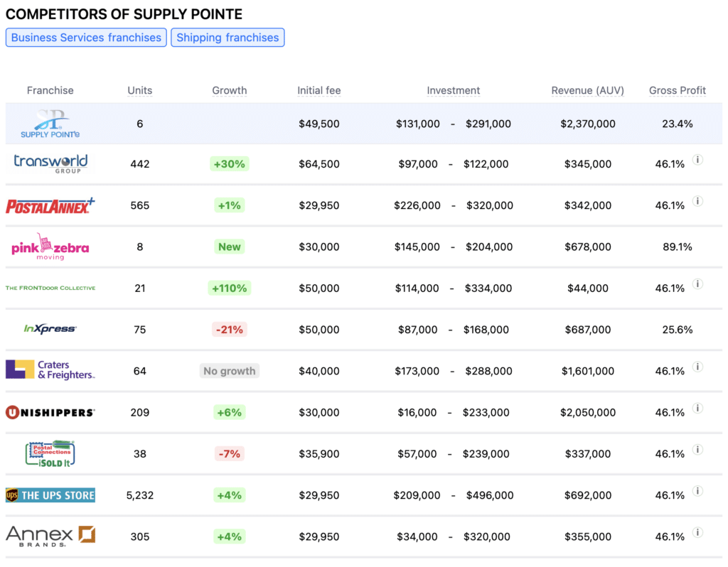Select the $64,500 initial fee value
Viewport: 728px width, 567px height.
point(319,164)
